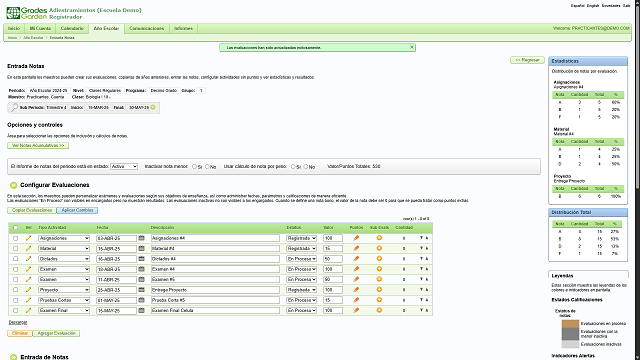Click the Aplicar Cambios button
Screen dimensions: 640x360
click(77, 210)
